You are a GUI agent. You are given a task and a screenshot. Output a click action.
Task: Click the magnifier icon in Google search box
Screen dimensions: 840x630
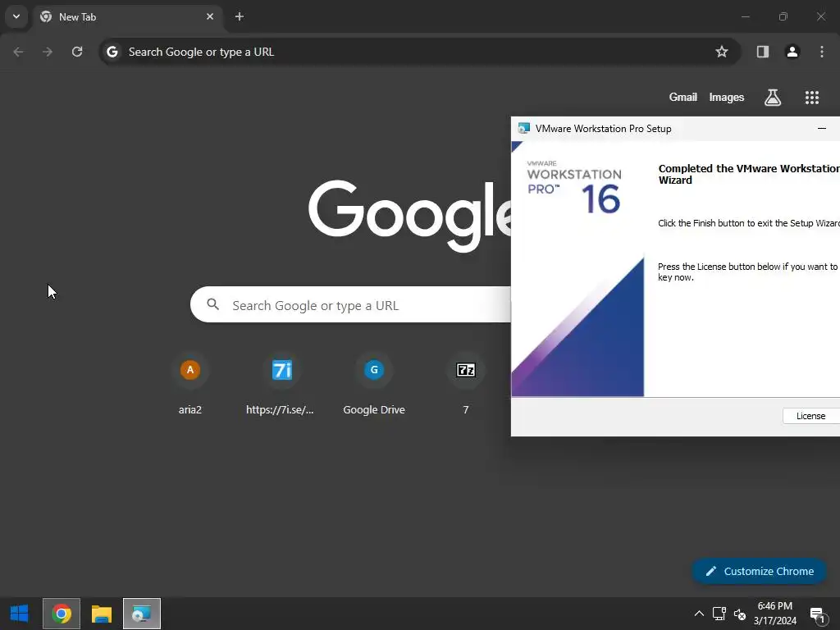click(x=212, y=305)
